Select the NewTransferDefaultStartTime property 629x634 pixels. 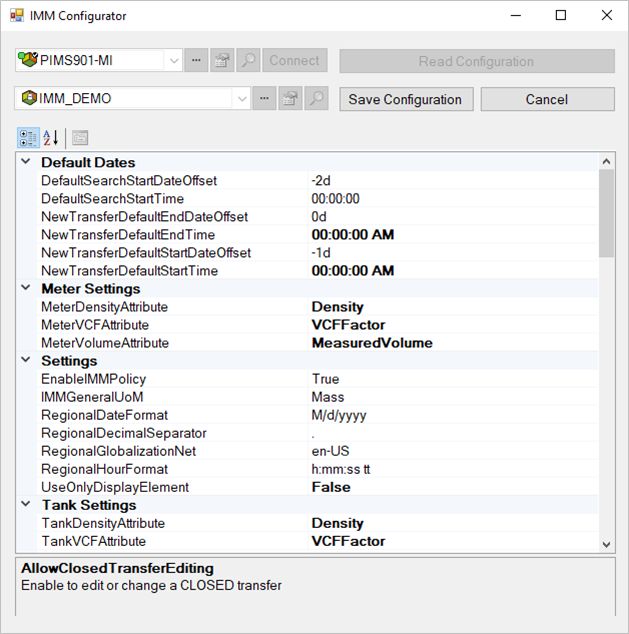click(x=129, y=271)
